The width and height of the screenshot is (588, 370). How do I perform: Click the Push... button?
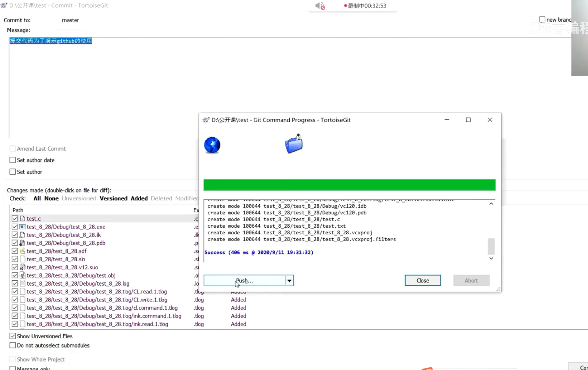click(x=245, y=281)
